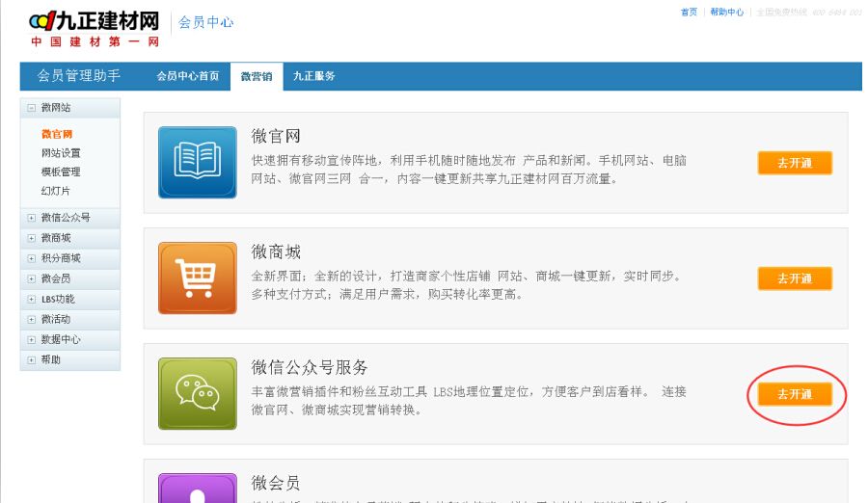
Task: Open the 帮助中心 link
Action: tap(727, 13)
